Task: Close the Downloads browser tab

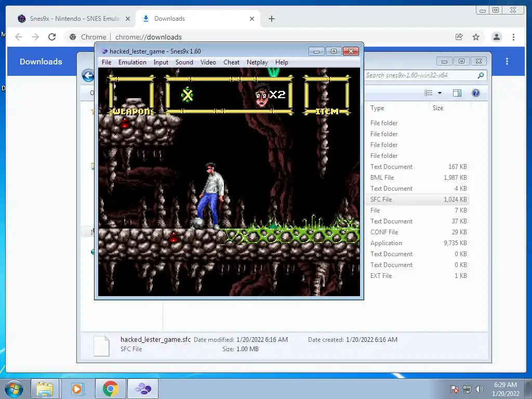Action: click(252, 19)
